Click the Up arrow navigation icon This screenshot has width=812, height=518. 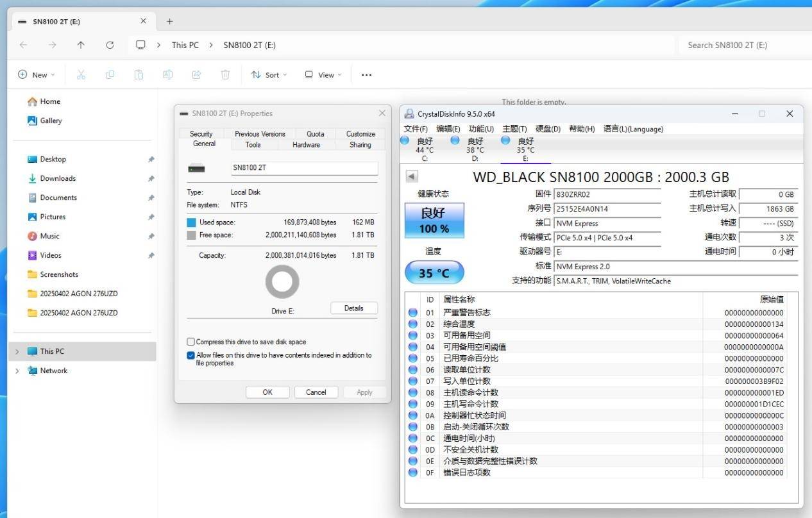[x=81, y=45]
